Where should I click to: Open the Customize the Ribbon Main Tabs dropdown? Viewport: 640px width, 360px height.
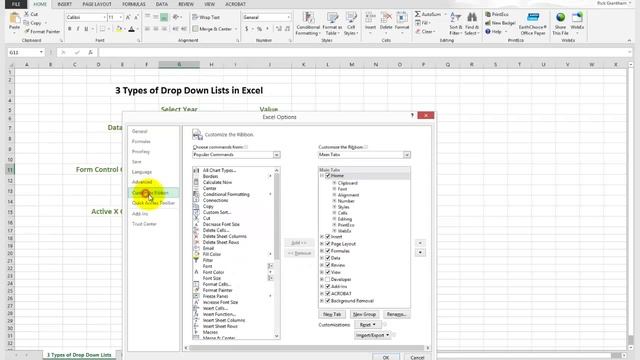(x=407, y=155)
